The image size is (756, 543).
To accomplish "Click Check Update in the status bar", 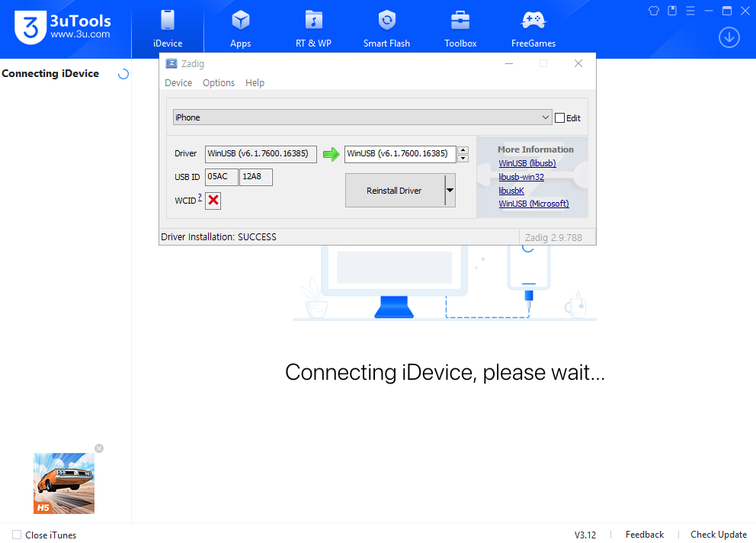I will [x=719, y=535].
